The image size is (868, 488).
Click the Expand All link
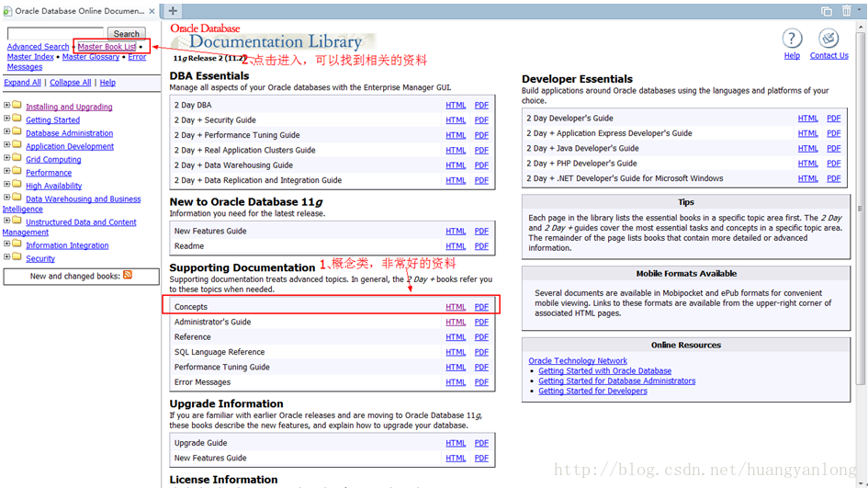pyautogui.click(x=23, y=83)
